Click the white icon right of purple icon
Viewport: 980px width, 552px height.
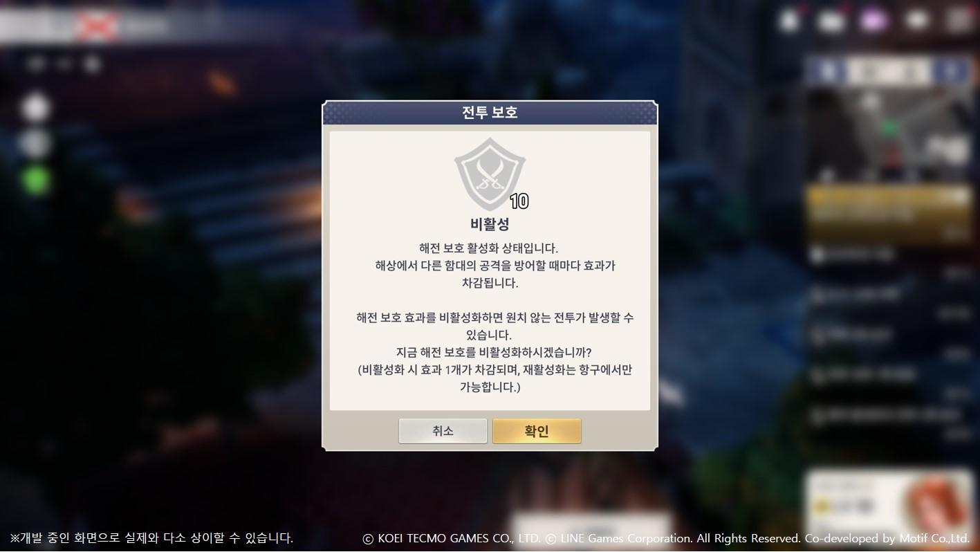[x=917, y=21]
